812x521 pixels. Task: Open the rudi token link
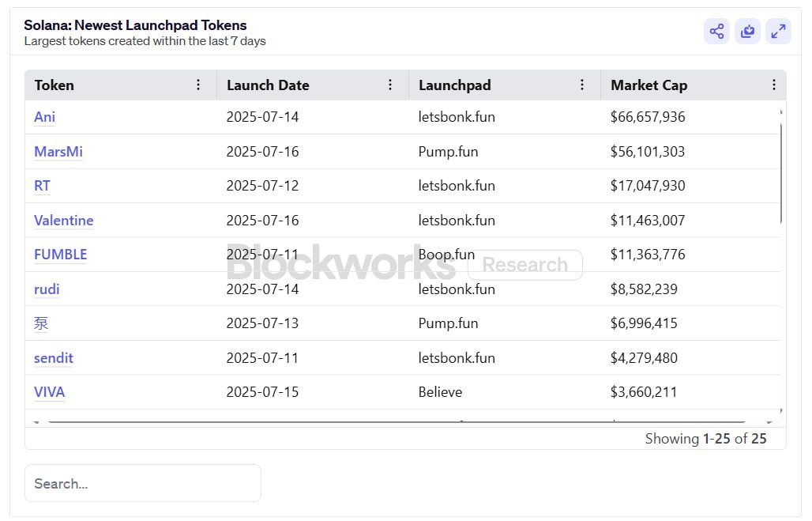[47, 289]
